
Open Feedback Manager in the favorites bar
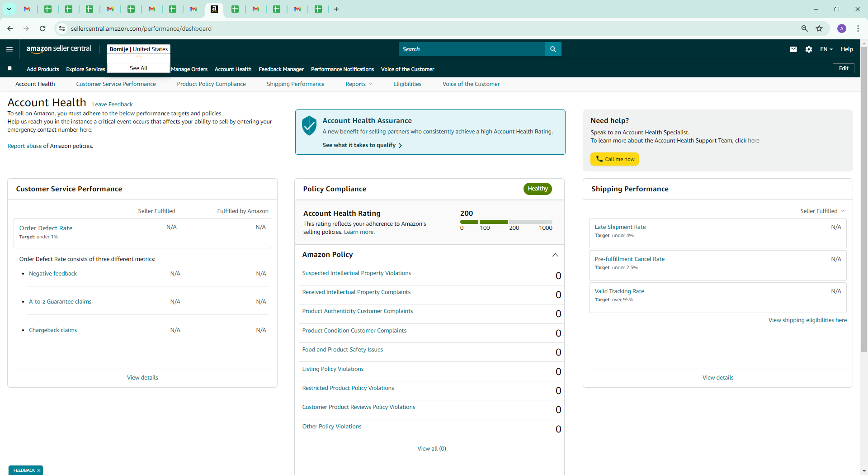tap(281, 69)
